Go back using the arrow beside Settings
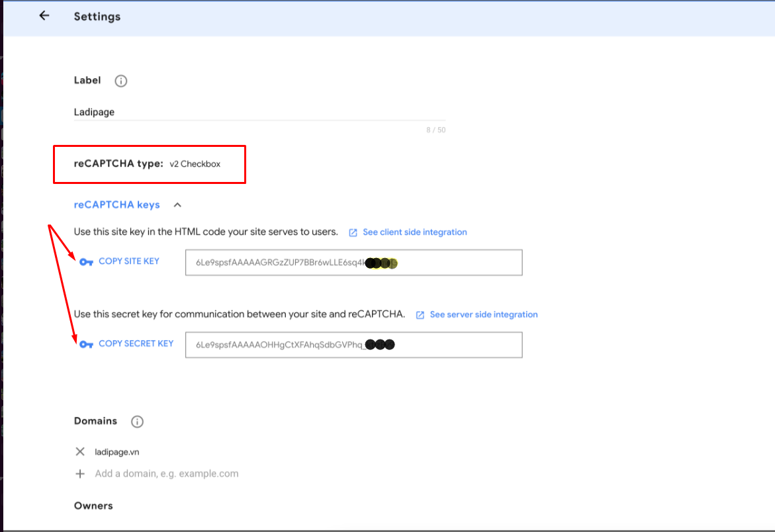The image size is (775, 532). [44, 16]
